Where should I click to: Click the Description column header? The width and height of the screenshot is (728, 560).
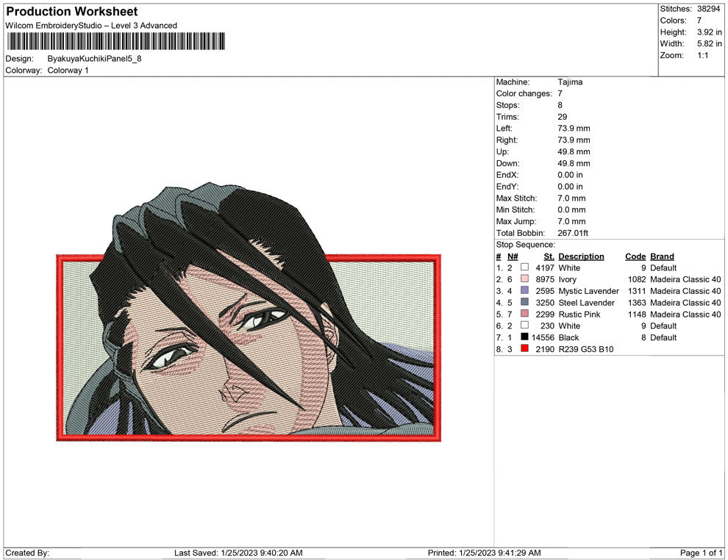point(581,256)
